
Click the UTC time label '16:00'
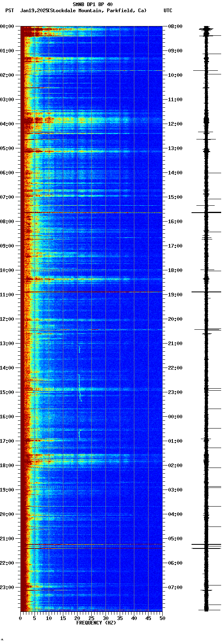175,222
